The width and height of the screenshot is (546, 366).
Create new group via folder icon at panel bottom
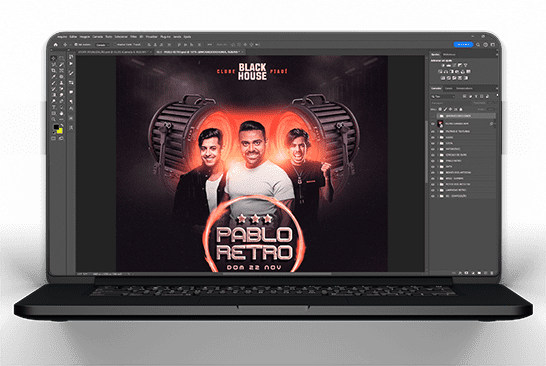pos(479,273)
